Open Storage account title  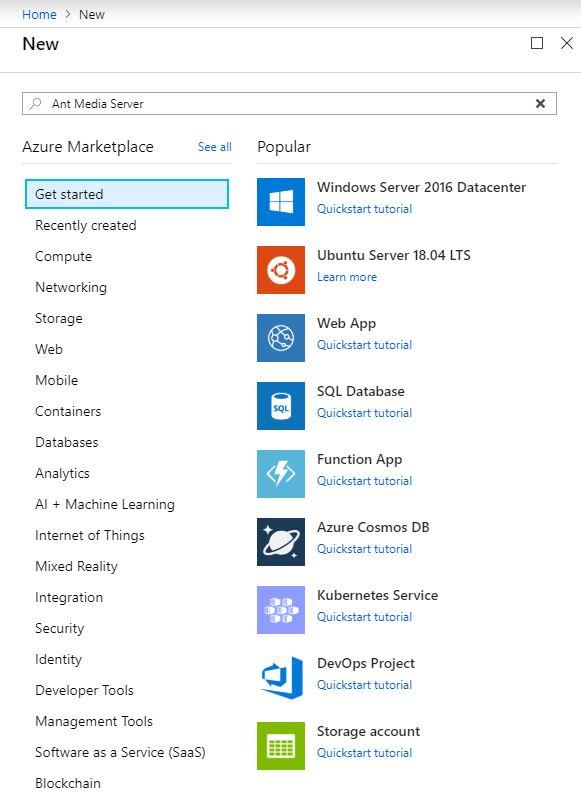coord(369,731)
